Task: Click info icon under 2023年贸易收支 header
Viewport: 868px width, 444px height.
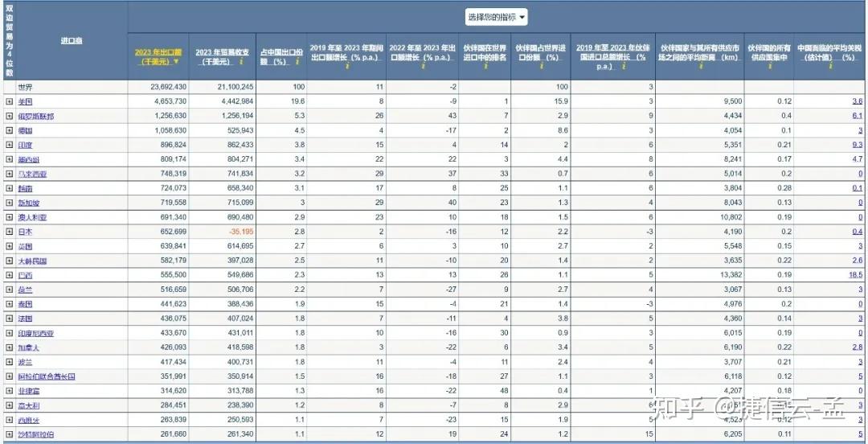Action: click(x=241, y=62)
